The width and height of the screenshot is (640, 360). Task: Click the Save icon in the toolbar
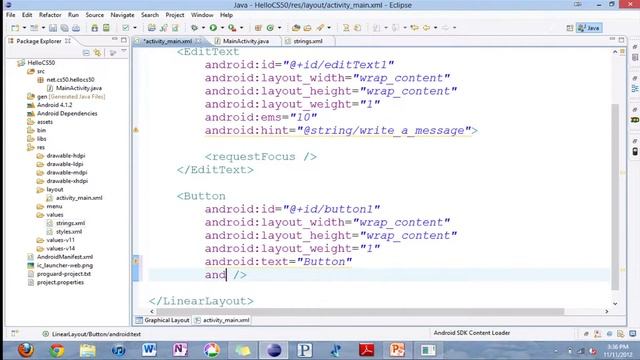(x=53, y=28)
